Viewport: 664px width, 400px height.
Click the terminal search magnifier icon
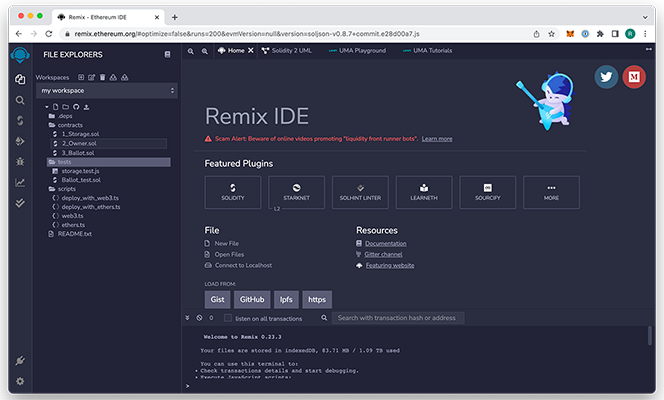pyautogui.click(x=324, y=318)
